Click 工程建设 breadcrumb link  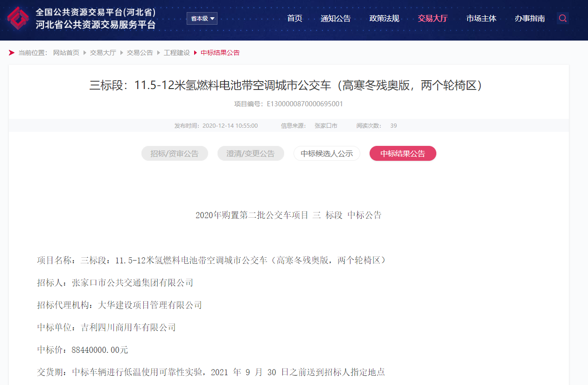click(x=176, y=53)
